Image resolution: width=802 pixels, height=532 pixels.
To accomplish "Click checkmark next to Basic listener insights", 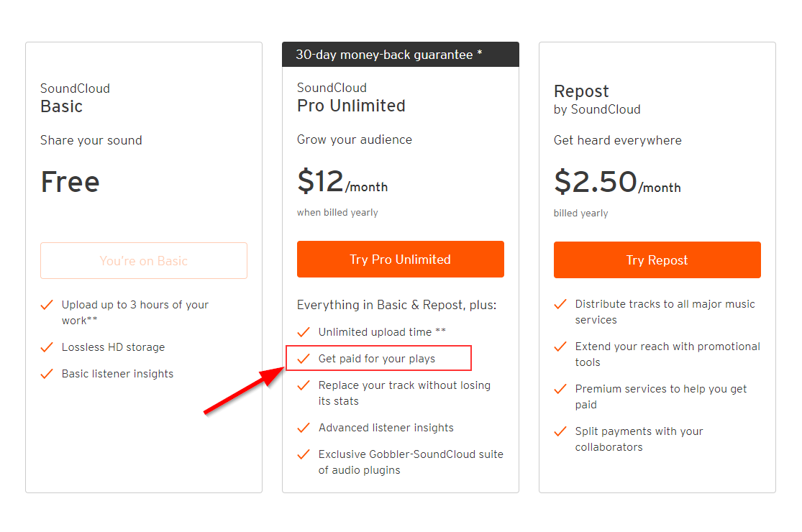I will click(47, 374).
